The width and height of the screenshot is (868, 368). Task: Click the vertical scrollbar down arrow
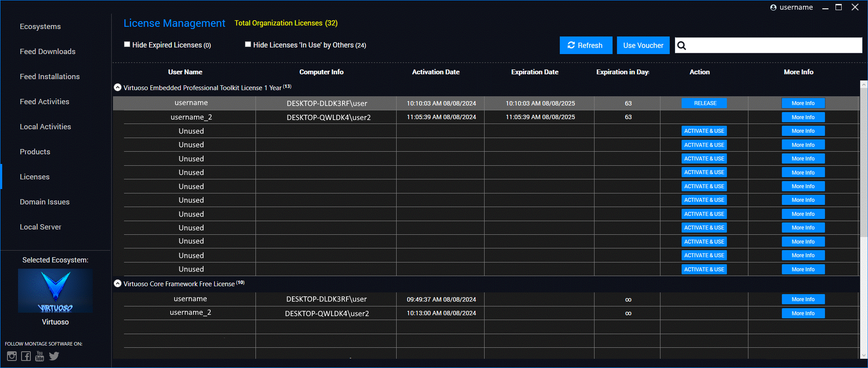(x=864, y=355)
